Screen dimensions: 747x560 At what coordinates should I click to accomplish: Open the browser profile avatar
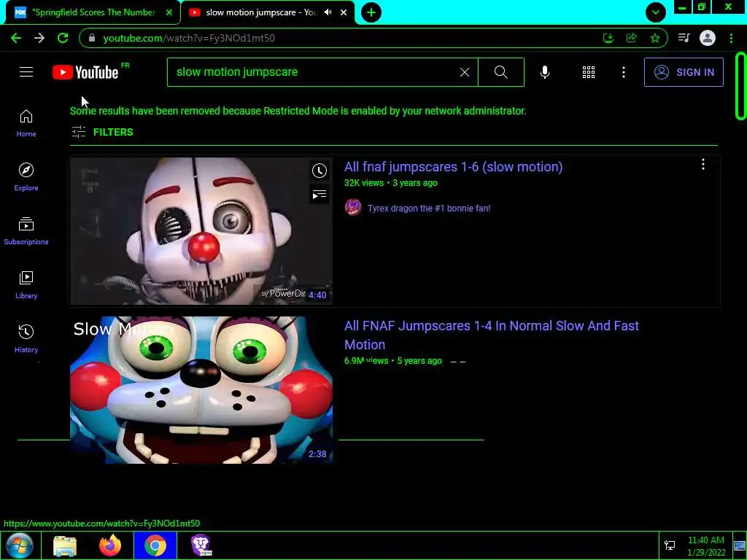point(708,38)
